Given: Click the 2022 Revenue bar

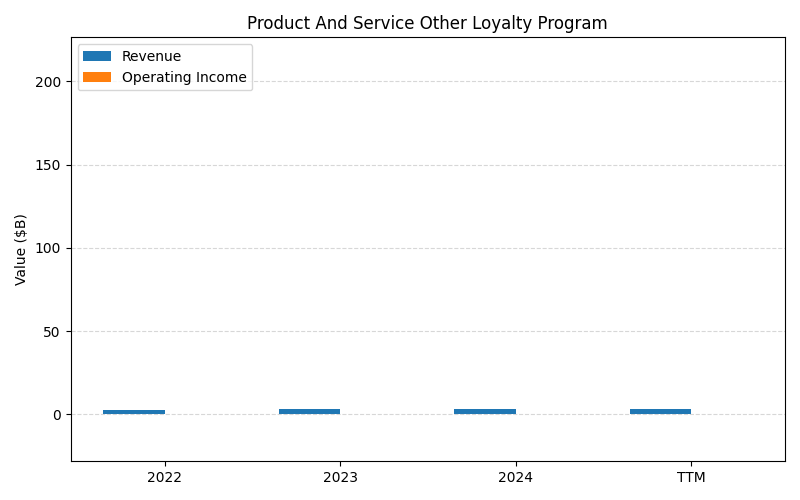Looking at the screenshot, I should pos(134,412).
